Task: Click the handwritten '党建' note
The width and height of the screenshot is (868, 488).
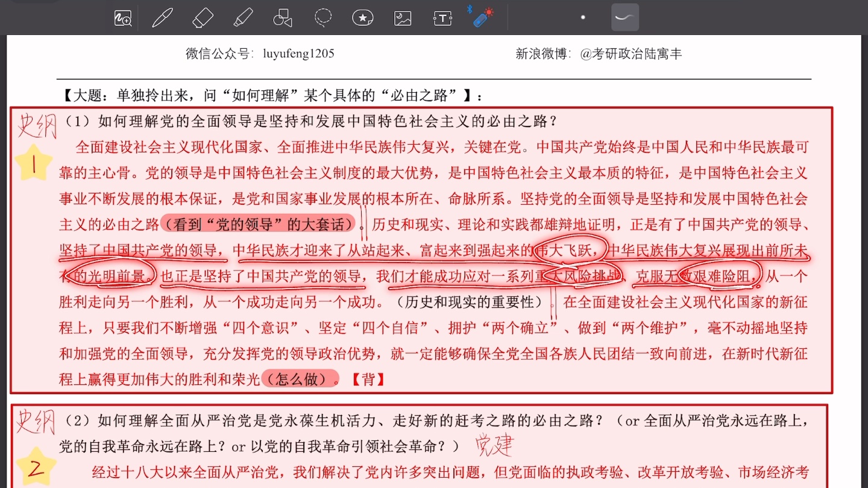Action: [x=494, y=445]
